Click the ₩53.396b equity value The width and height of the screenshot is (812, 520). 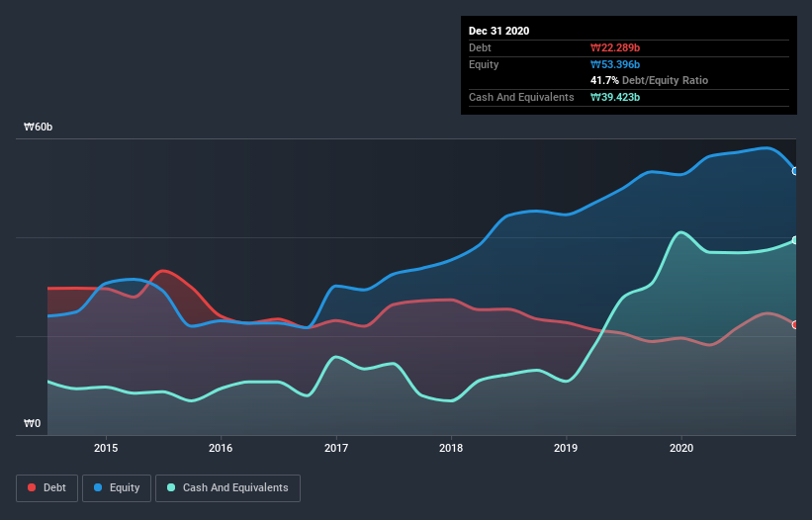click(x=615, y=64)
